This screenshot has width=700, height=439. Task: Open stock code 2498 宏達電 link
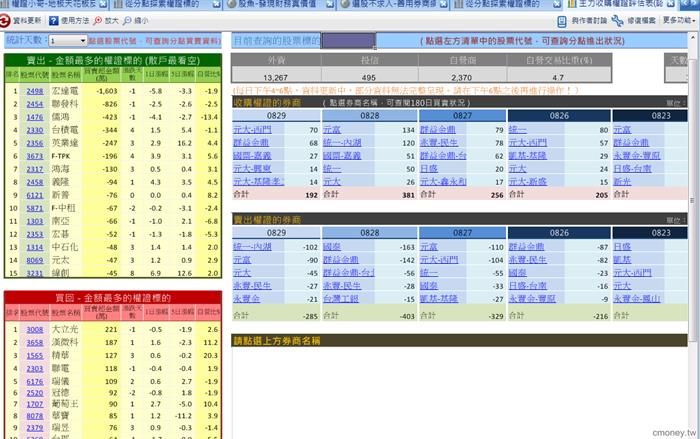click(x=34, y=91)
